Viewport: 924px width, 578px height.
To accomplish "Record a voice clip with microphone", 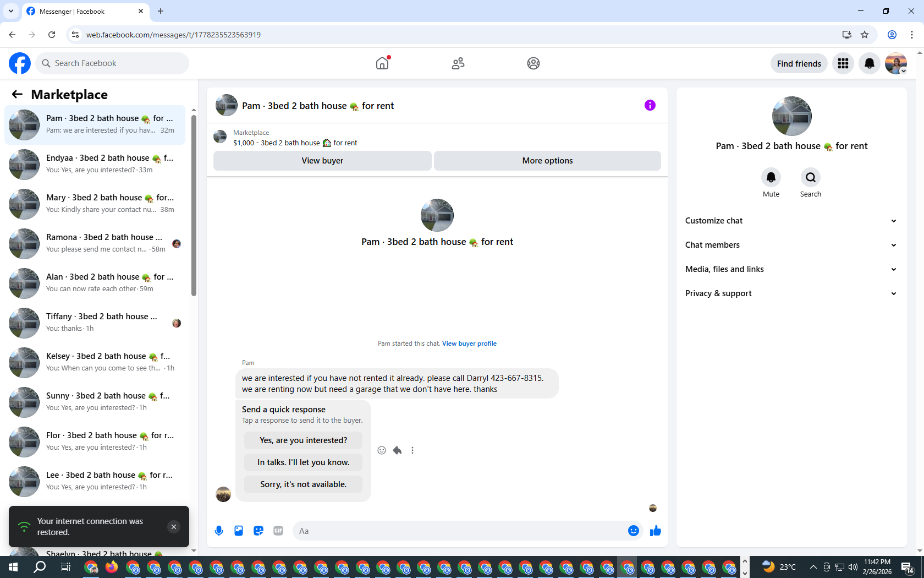I will coord(219,531).
